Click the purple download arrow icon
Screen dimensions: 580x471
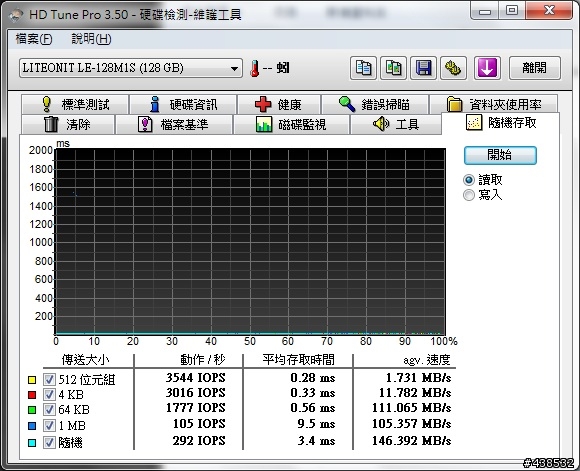(x=487, y=68)
